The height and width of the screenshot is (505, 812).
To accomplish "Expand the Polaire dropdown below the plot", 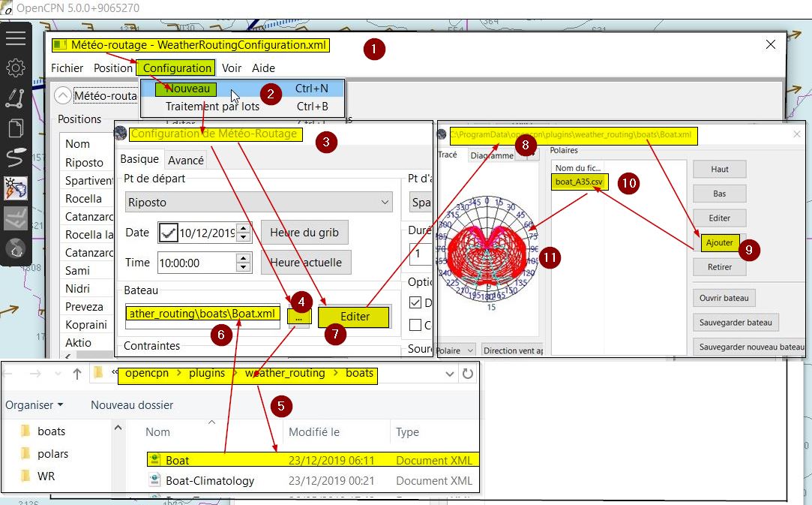I will click(456, 350).
